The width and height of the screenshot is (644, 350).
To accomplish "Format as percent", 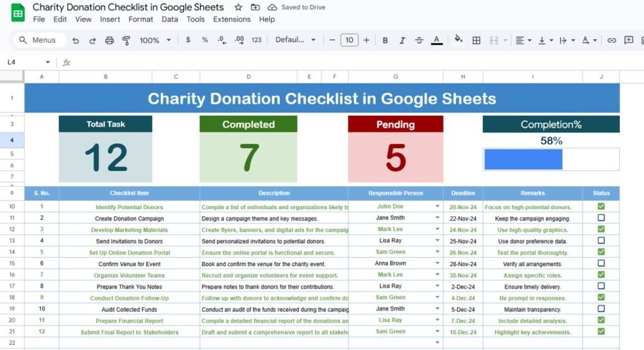I will 205,40.
